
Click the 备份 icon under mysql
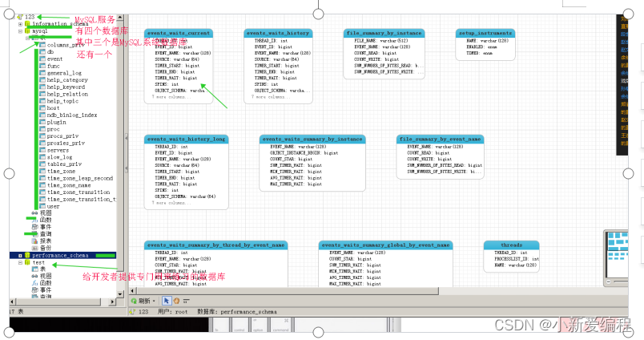coord(35,248)
